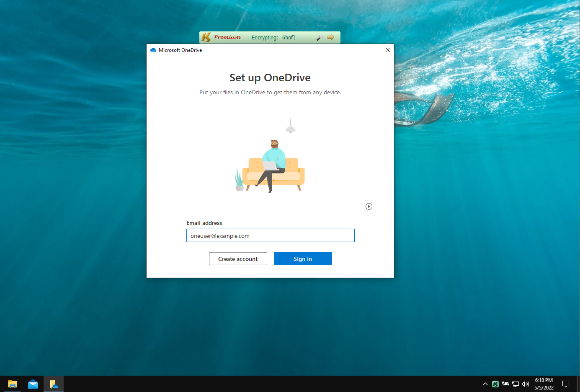Screen dimensions: 580x392
Task: Click the battery power tray icon
Action: [x=505, y=384]
